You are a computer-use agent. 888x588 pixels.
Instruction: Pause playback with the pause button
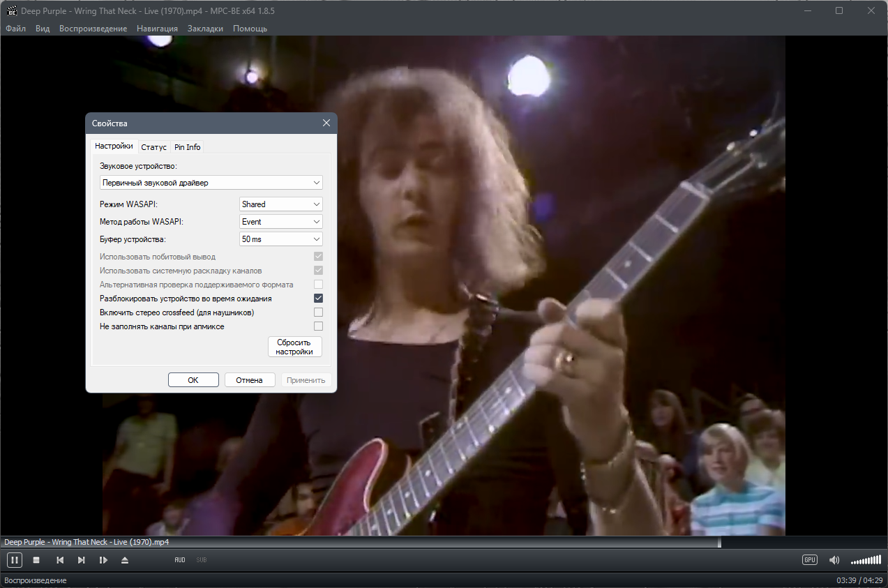pos(15,560)
